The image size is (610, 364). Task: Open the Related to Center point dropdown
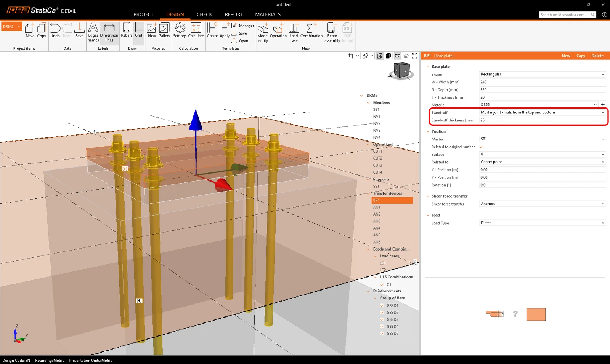pyautogui.click(x=542, y=162)
